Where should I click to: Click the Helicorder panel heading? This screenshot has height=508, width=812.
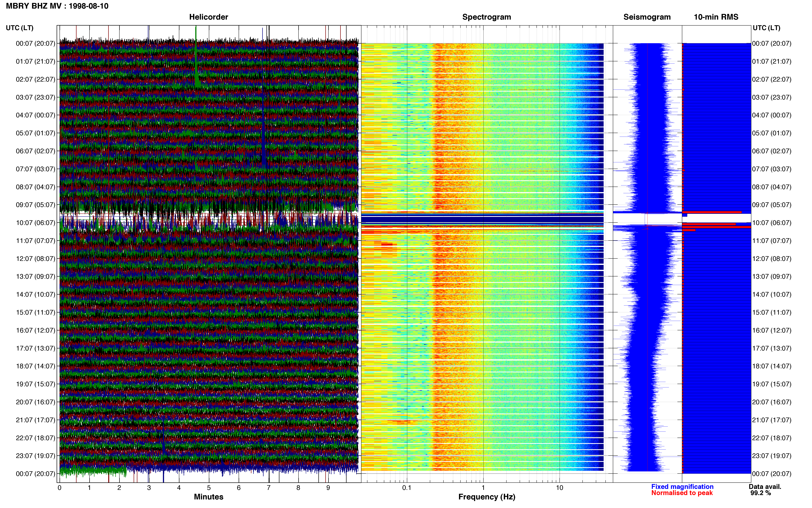[209, 17]
